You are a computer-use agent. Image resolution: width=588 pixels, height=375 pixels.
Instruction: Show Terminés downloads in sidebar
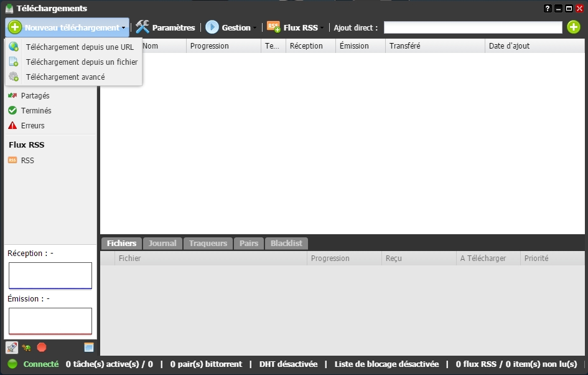coord(36,111)
